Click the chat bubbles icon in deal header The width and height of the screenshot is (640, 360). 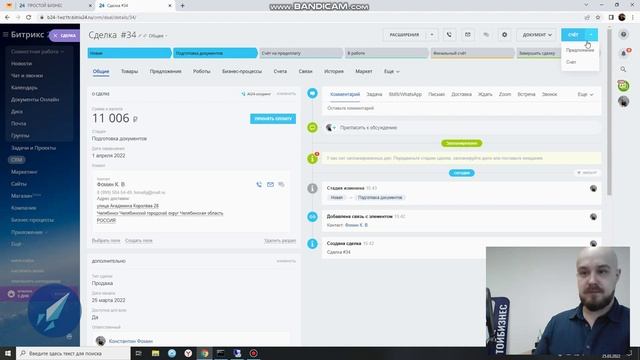[x=486, y=35]
